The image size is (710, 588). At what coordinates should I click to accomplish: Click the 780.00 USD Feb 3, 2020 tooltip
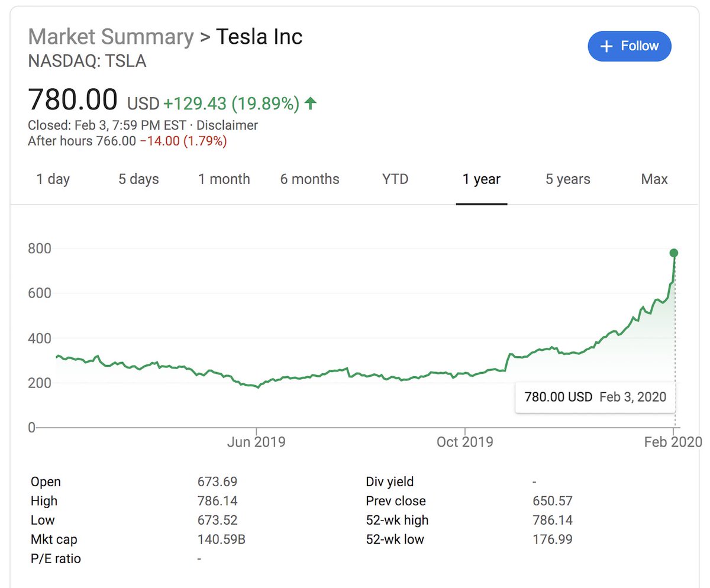[595, 397]
